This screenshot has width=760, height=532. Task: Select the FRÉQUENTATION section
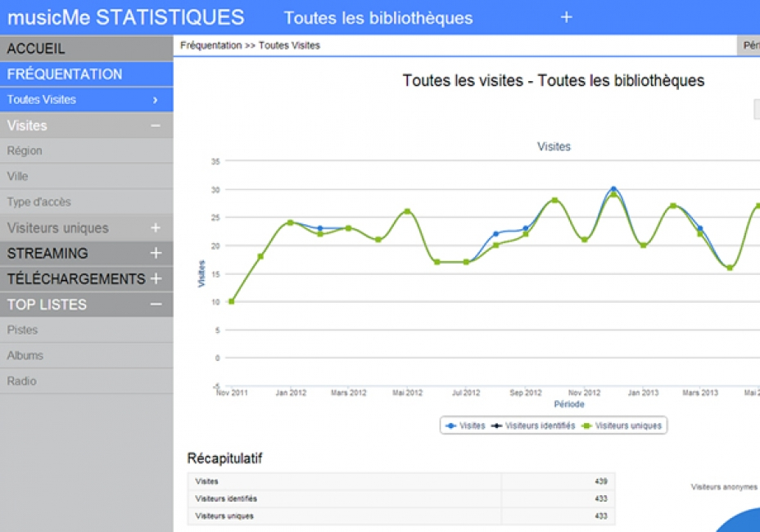click(x=86, y=74)
